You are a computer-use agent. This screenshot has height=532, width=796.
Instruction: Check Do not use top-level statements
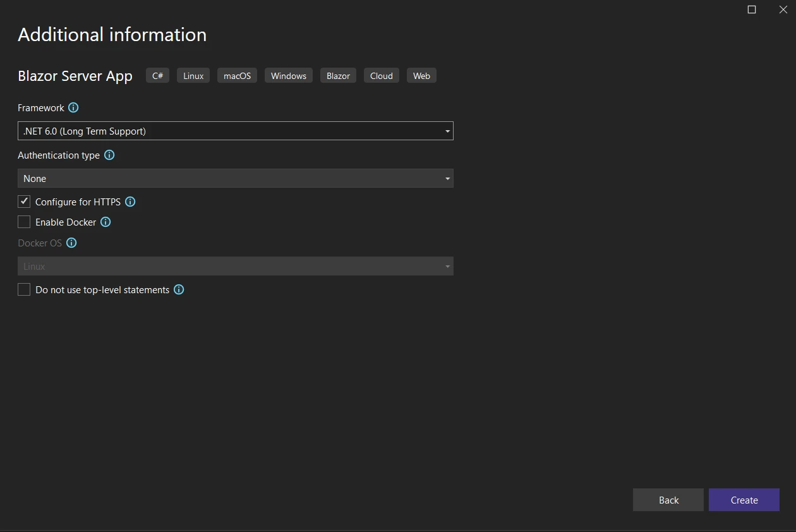[x=24, y=290]
